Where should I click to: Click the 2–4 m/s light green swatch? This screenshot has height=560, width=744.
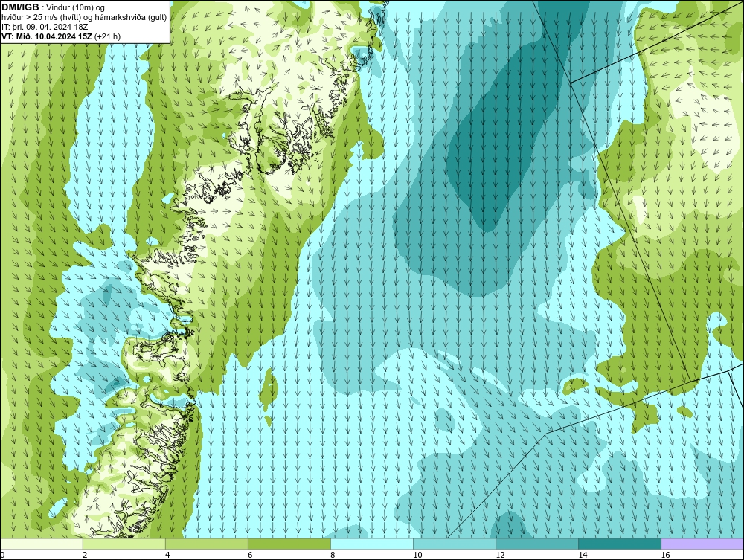(124, 544)
